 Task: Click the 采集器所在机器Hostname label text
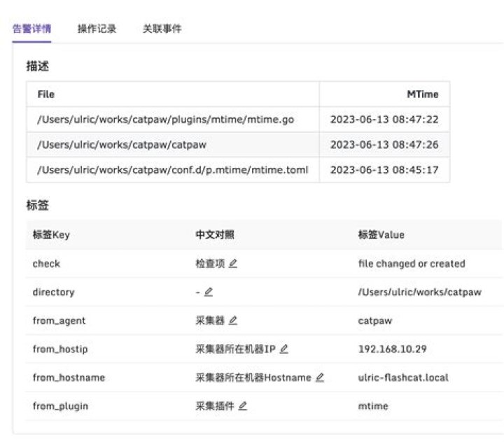[x=253, y=378]
